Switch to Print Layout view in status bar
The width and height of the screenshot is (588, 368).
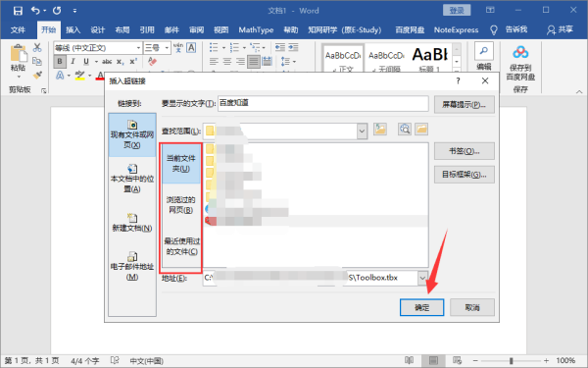coord(433,360)
